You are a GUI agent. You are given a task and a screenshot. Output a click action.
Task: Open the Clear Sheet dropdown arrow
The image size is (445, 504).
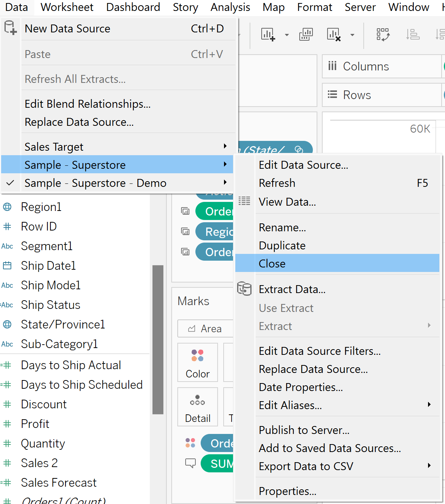tap(352, 35)
